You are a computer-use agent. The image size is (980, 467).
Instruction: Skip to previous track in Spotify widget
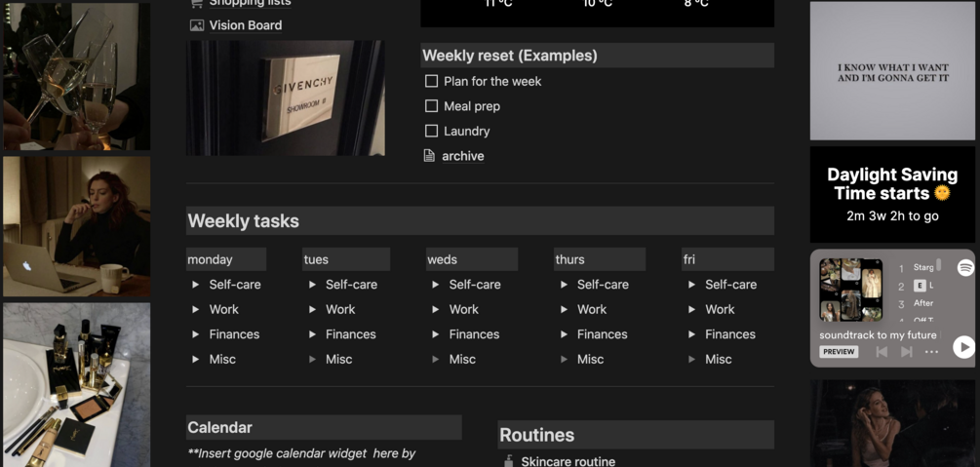click(x=882, y=352)
